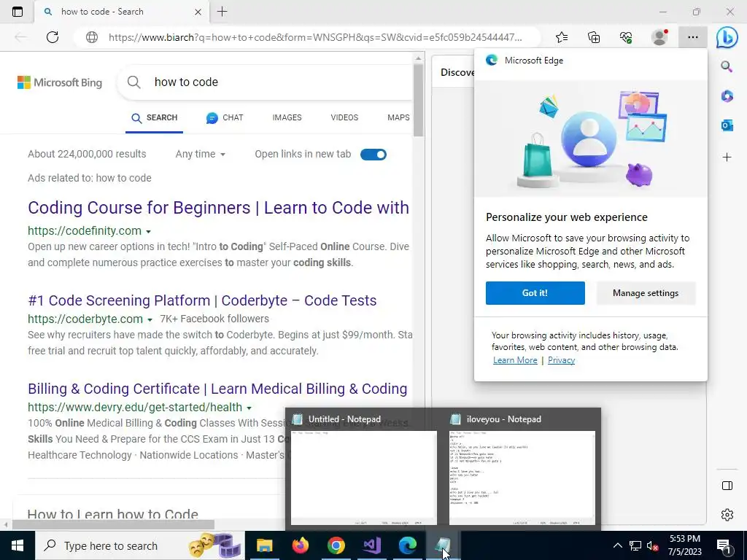Open the Microsoft 365 sidebar icon

pos(727,96)
